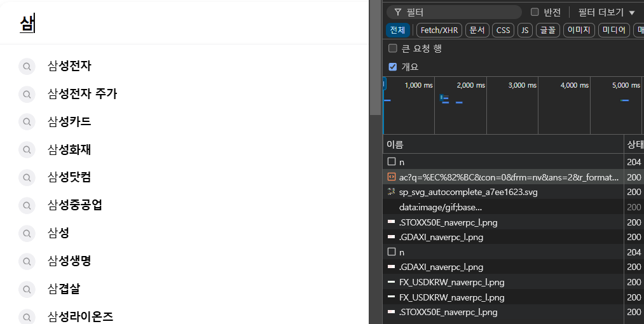
Task: Choose the 삼성전자 suggestion
Action: pyautogui.click(x=69, y=66)
